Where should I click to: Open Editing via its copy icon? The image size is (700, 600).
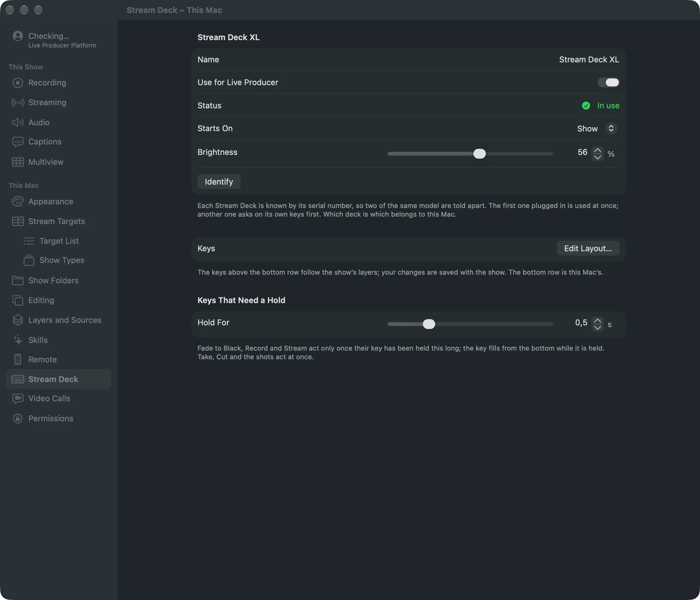click(x=18, y=300)
